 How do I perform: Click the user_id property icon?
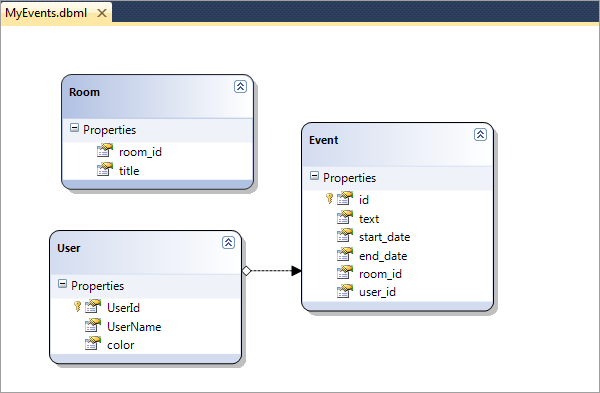click(345, 291)
